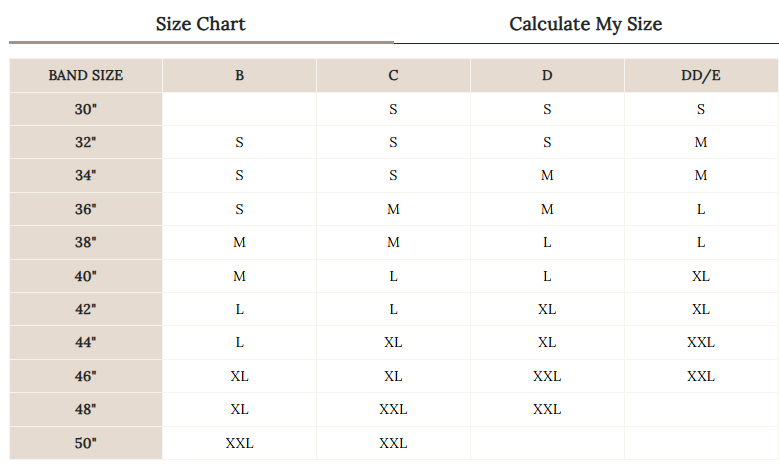Click the XXL cell for 48" C
779x473 pixels.
393,409
